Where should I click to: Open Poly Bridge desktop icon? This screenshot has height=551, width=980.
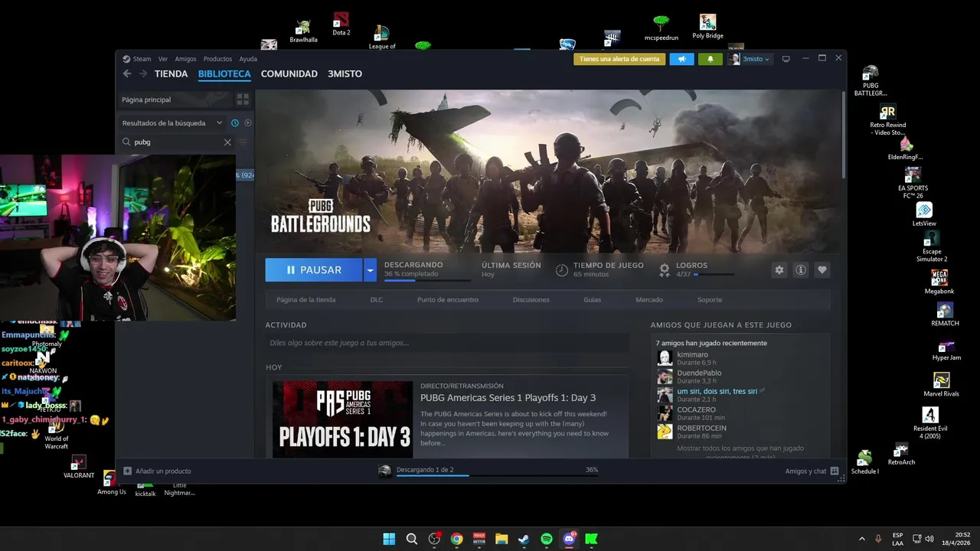pos(707,27)
